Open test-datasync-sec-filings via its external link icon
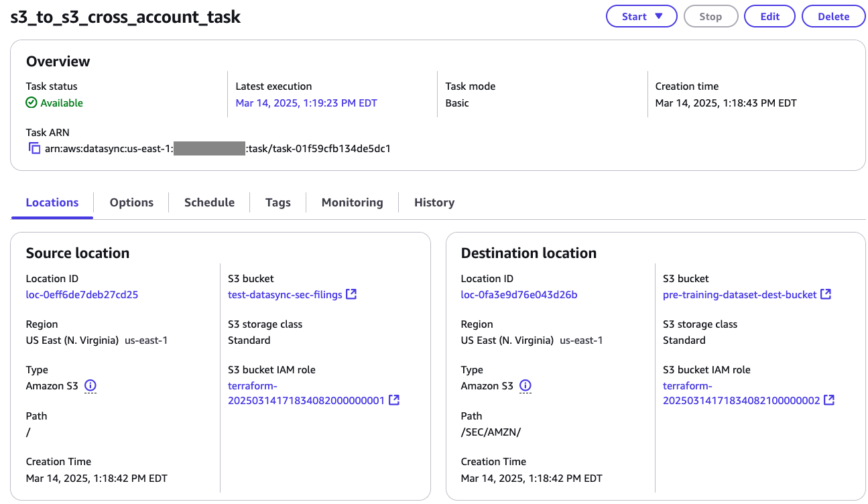Viewport: 868px width, 504px height. tap(352, 294)
